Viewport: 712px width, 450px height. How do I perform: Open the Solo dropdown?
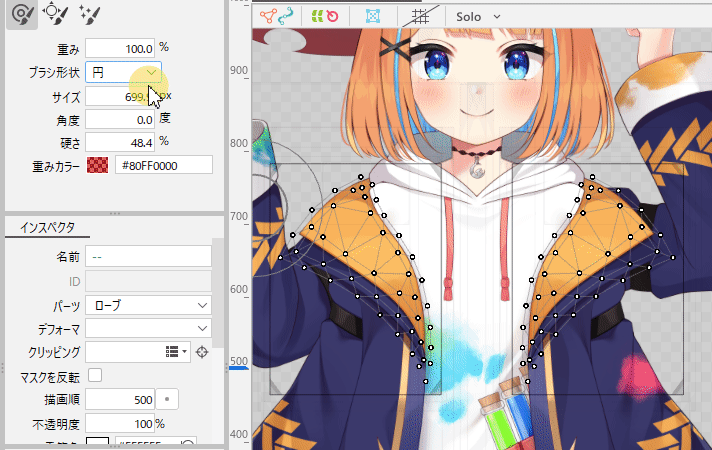478,17
